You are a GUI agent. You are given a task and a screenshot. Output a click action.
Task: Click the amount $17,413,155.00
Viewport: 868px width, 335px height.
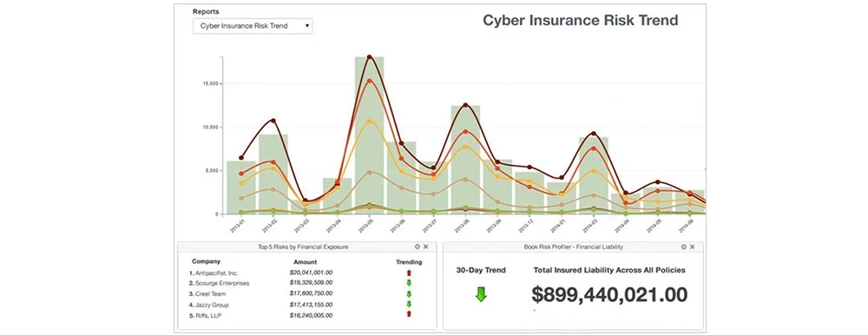(x=311, y=304)
